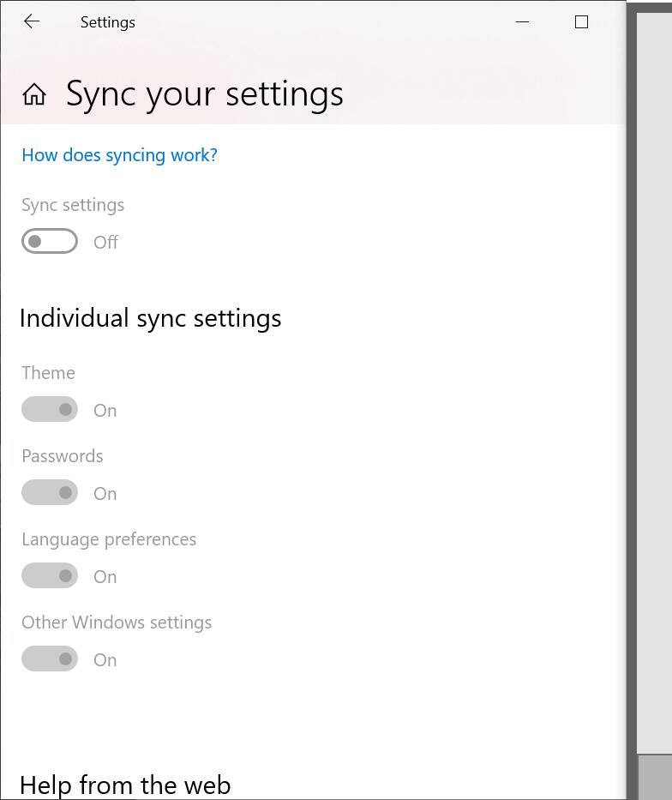Click the 'Language preferences' label text

(x=109, y=540)
